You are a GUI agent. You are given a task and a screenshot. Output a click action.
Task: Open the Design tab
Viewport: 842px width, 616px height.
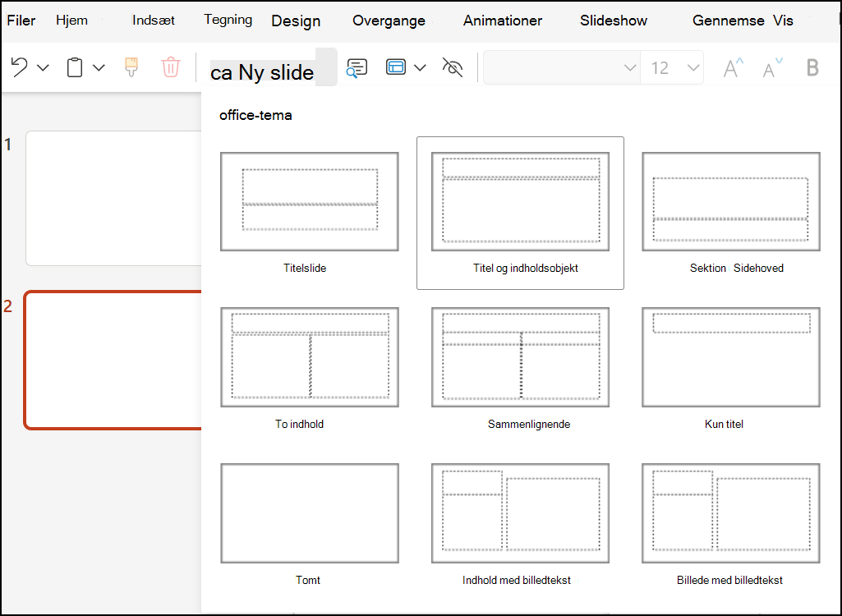[x=296, y=21]
